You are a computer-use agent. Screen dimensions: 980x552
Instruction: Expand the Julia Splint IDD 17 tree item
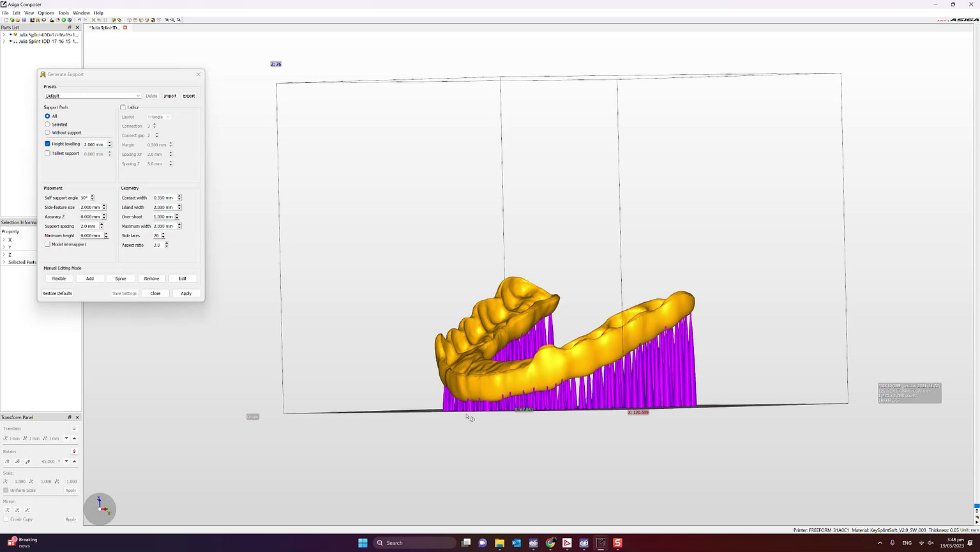(x=4, y=41)
